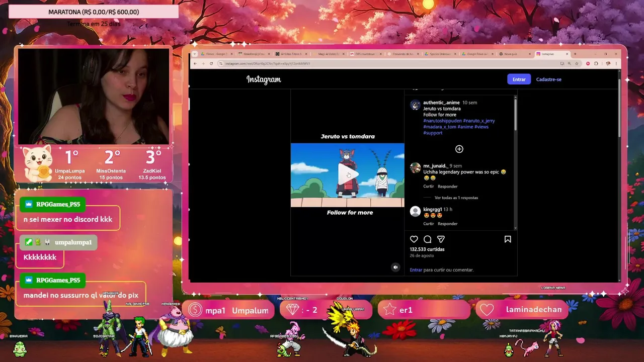Expand Ver todas as 1 respostas
644x362 pixels.
pyautogui.click(x=456, y=198)
